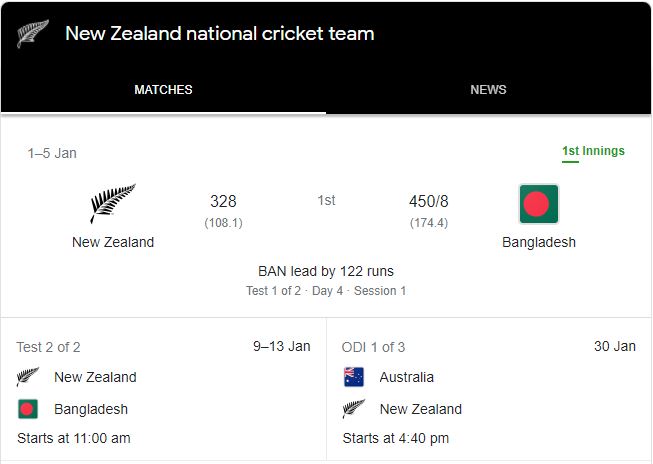Click the Bangladesh team name in live match
Image resolution: width=653 pixels, height=464 pixels.
[x=539, y=242]
